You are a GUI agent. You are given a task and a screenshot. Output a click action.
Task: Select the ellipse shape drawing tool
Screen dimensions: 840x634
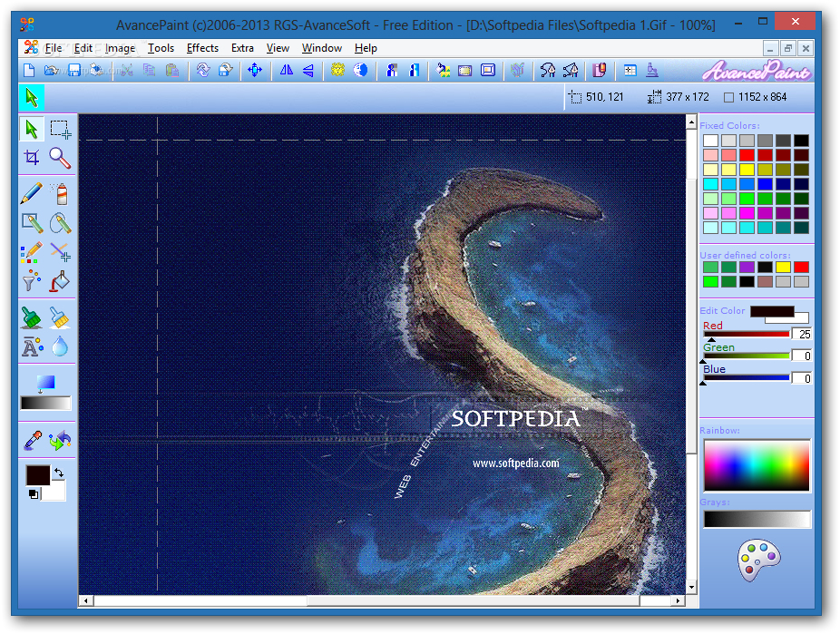click(60, 223)
